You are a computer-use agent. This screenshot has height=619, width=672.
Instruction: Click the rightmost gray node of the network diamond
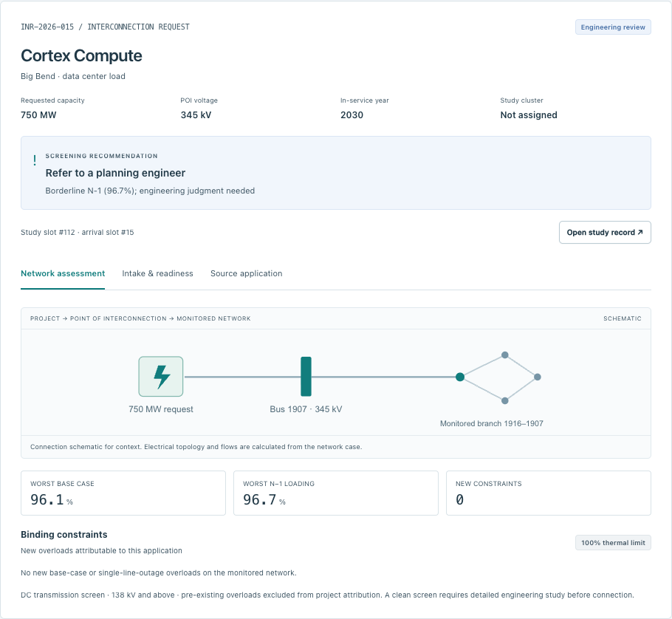click(x=538, y=377)
